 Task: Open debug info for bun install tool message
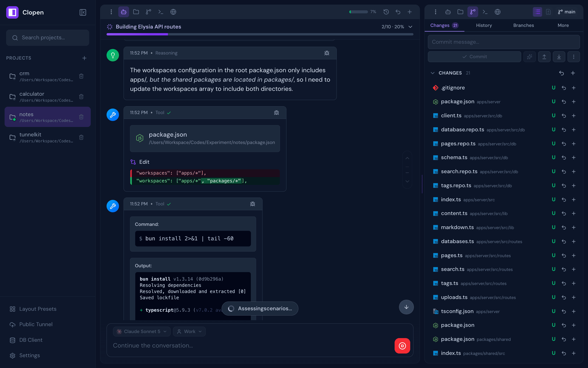click(x=253, y=204)
